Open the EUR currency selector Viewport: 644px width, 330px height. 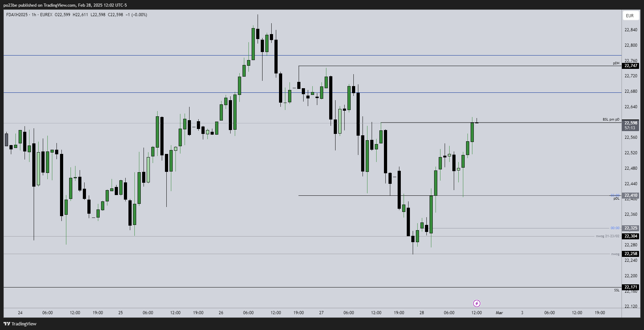[630, 15]
